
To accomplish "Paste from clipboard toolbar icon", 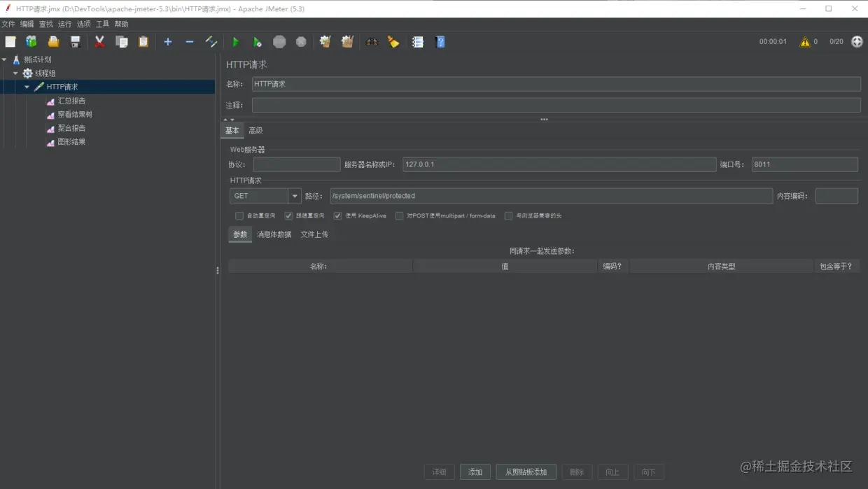I will click(143, 42).
